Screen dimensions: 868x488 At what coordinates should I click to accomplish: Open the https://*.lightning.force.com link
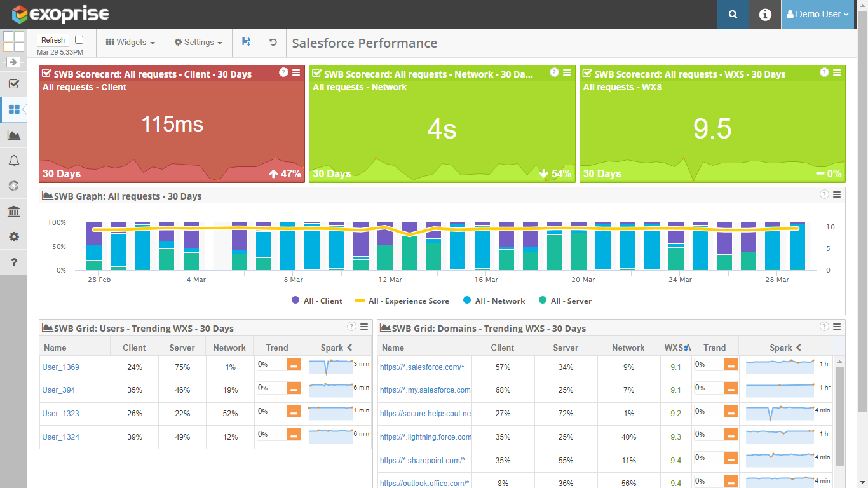click(x=425, y=437)
